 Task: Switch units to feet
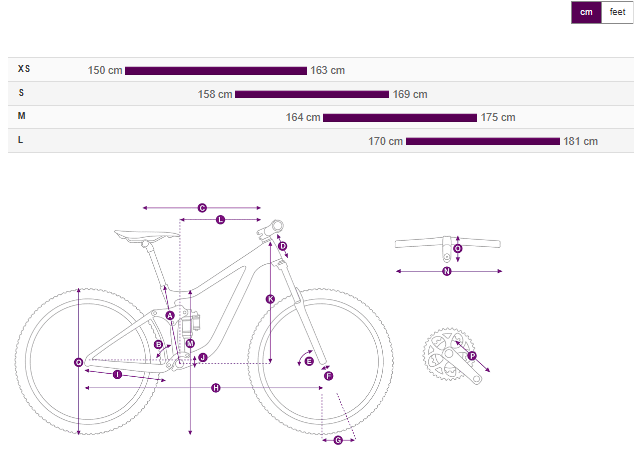(617, 12)
